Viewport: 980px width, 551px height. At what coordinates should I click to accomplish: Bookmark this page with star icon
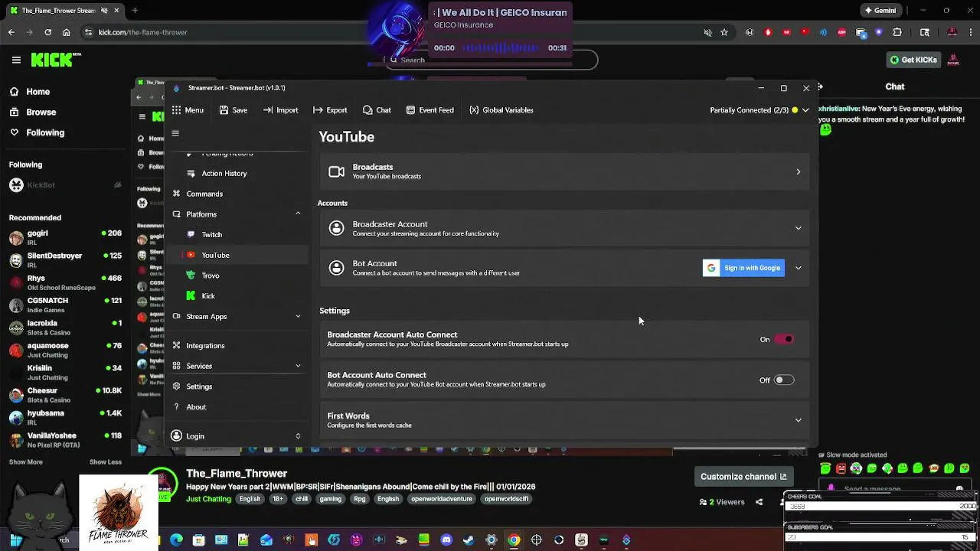[x=724, y=32]
